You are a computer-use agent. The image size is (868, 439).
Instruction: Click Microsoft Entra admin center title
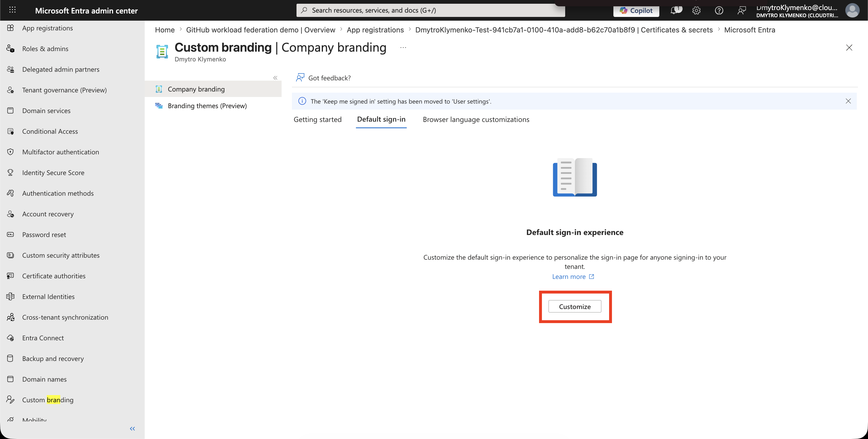pyautogui.click(x=86, y=10)
